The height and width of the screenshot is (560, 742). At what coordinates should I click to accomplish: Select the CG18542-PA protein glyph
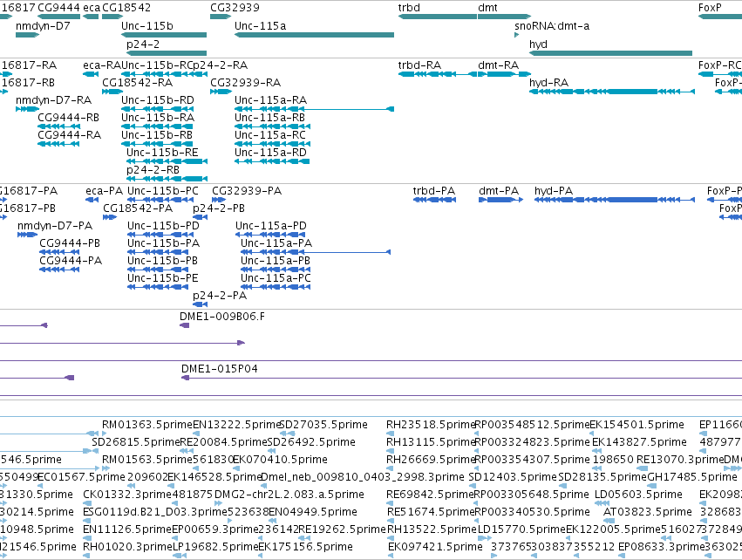[x=110, y=217]
